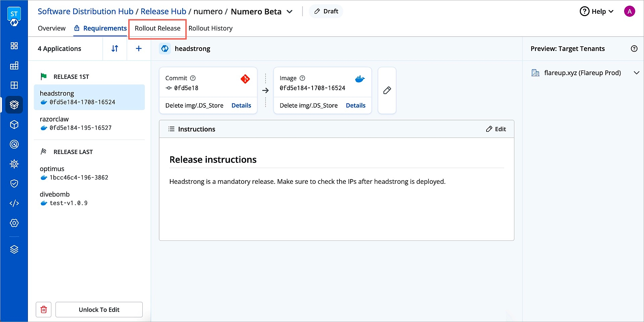Click the red trash delete icon
Viewport: 644px width, 322px height.
click(x=44, y=310)
